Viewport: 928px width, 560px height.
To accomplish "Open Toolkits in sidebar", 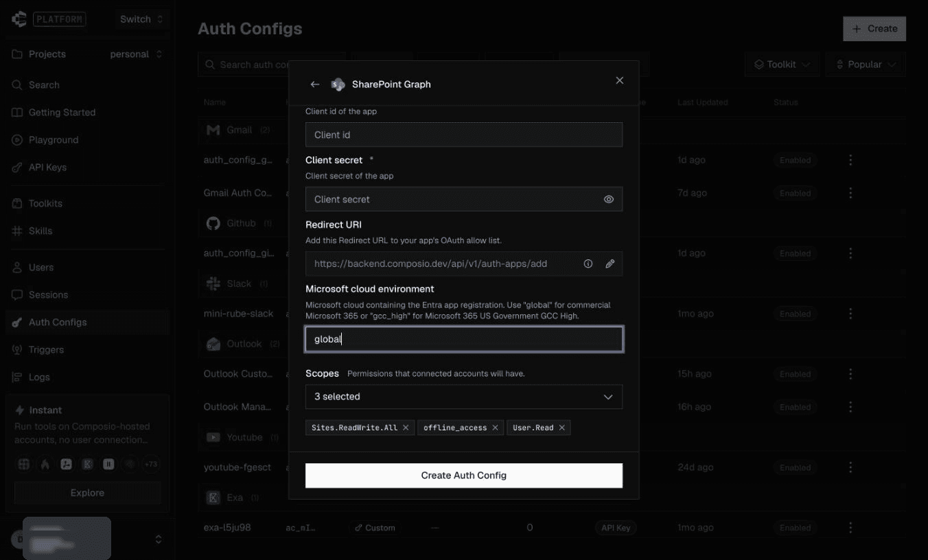I will coord(87,204).
